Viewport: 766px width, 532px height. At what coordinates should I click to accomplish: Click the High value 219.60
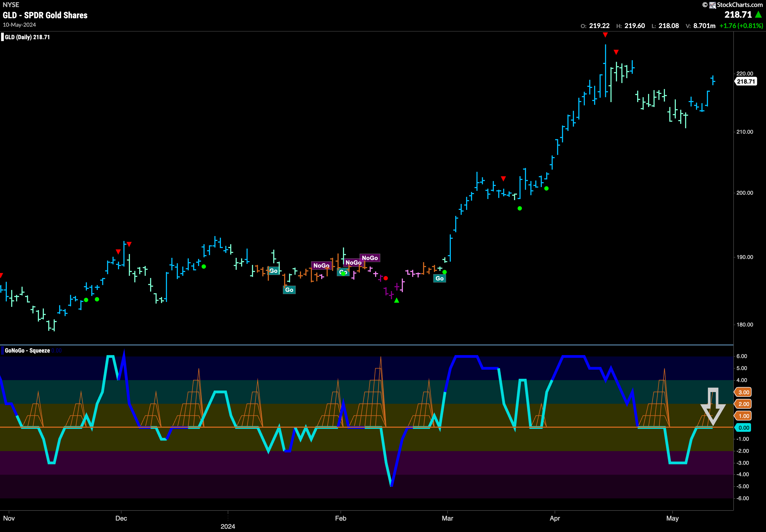tap(635, 26)
